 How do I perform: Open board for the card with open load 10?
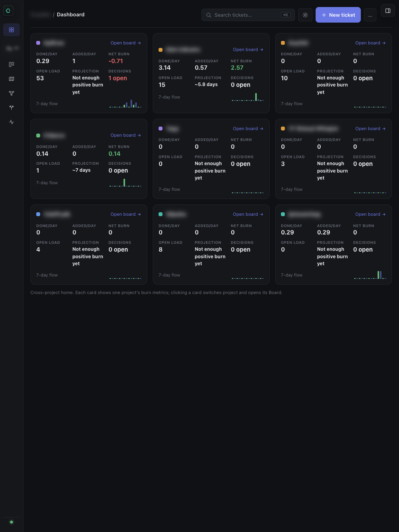[371, 43]
